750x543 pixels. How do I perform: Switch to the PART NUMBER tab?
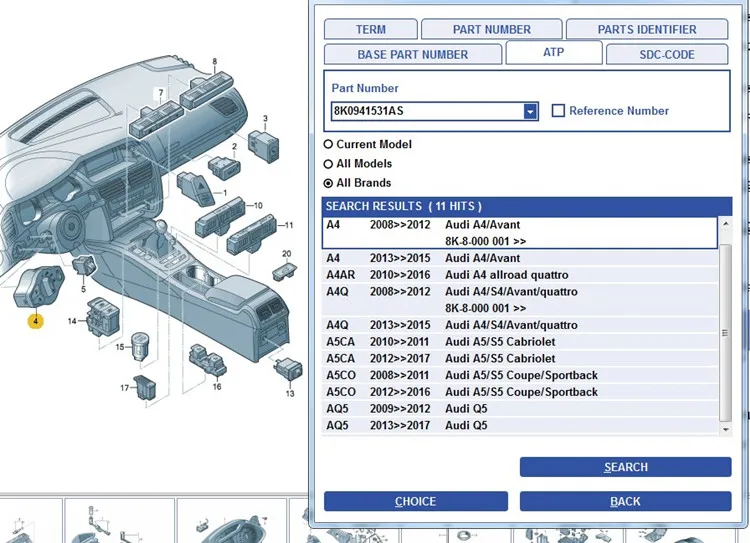492,29
